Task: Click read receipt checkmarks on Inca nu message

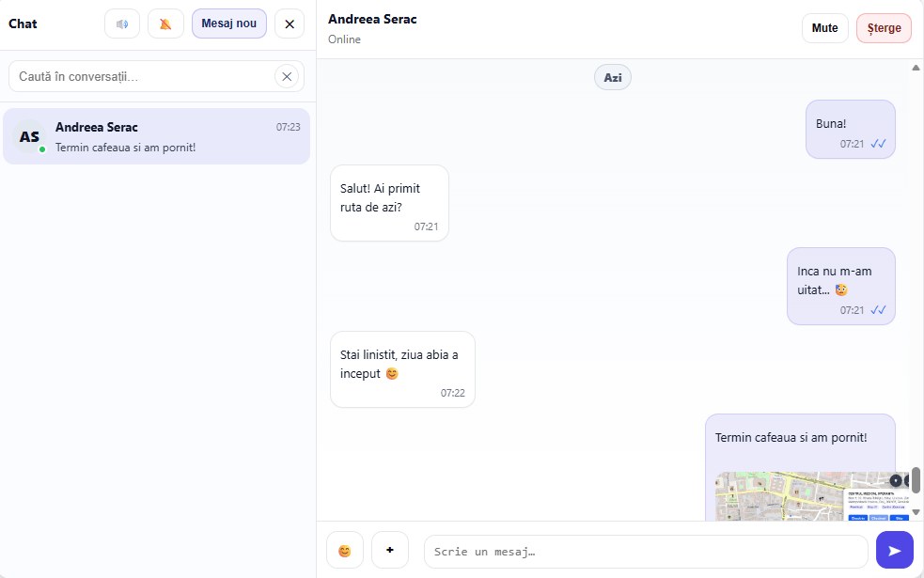Action: (x=878, y=310)
